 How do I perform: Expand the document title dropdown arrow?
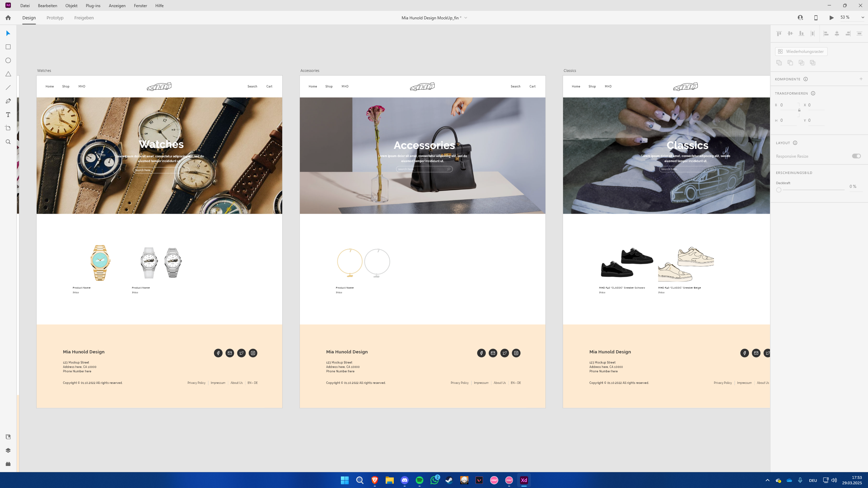point(466,18)
